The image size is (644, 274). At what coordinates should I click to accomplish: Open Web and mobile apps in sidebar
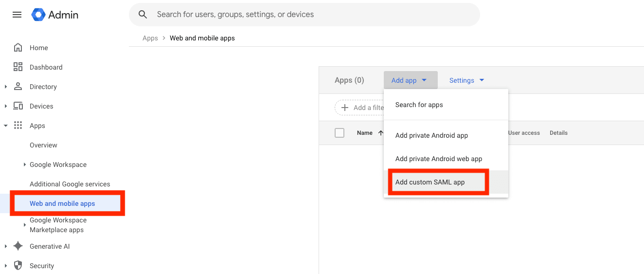coord(62,203)
